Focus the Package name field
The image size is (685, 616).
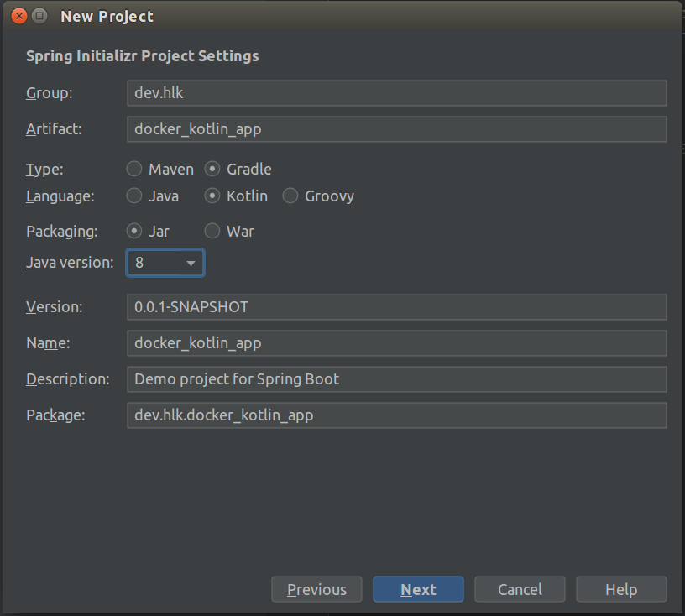point(396,415)
